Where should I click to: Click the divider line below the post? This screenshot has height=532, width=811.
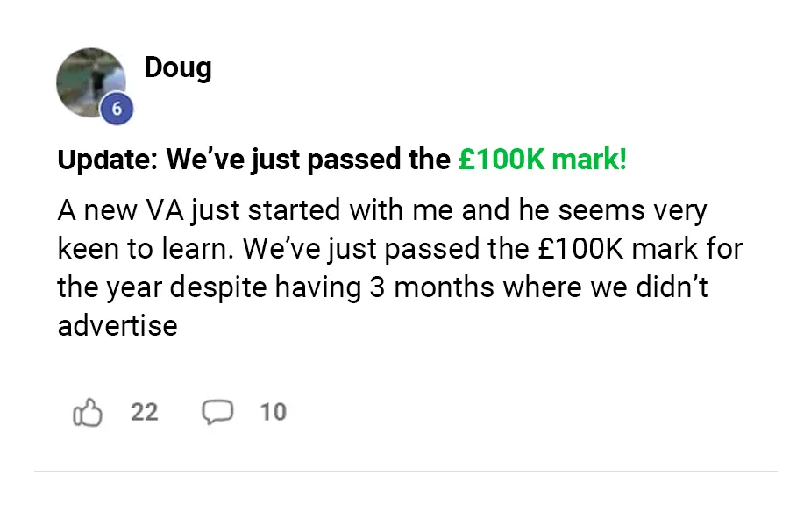pos(405,472)
